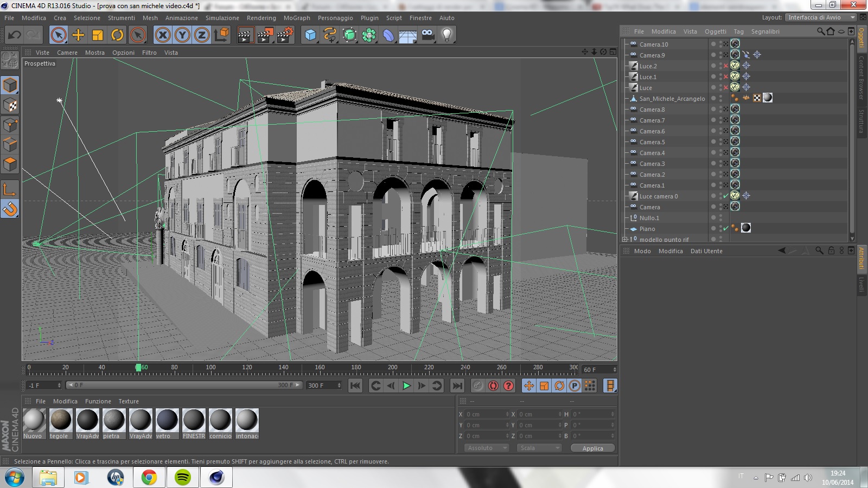Click the Applica button
868x488 pixels.
tap(592, 448)
